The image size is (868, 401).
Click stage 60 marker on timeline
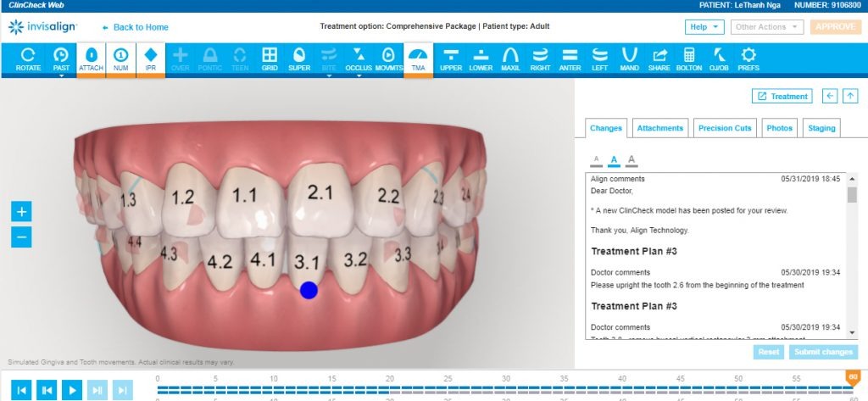pyautogui.click(x=853, y=379)
